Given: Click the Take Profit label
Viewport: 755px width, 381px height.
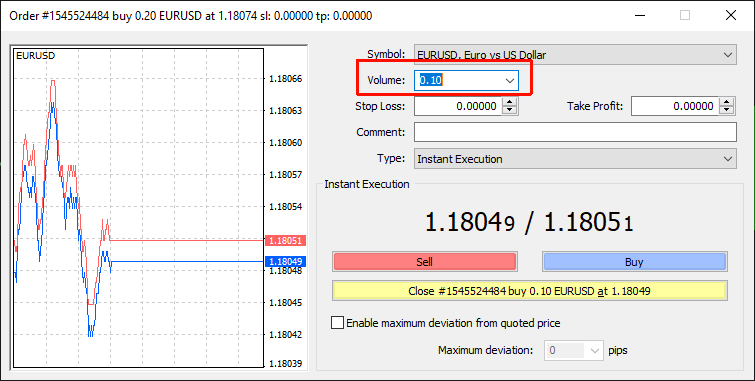Looking at the screenshot, I should point(595,106).
